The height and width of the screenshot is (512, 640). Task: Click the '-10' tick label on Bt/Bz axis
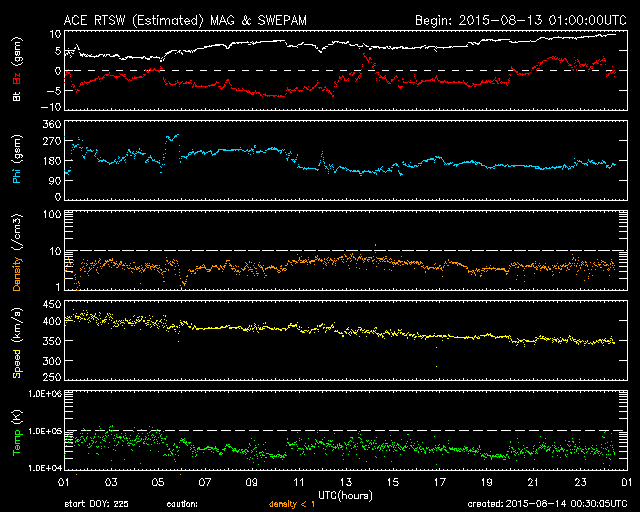coord(51,107)
